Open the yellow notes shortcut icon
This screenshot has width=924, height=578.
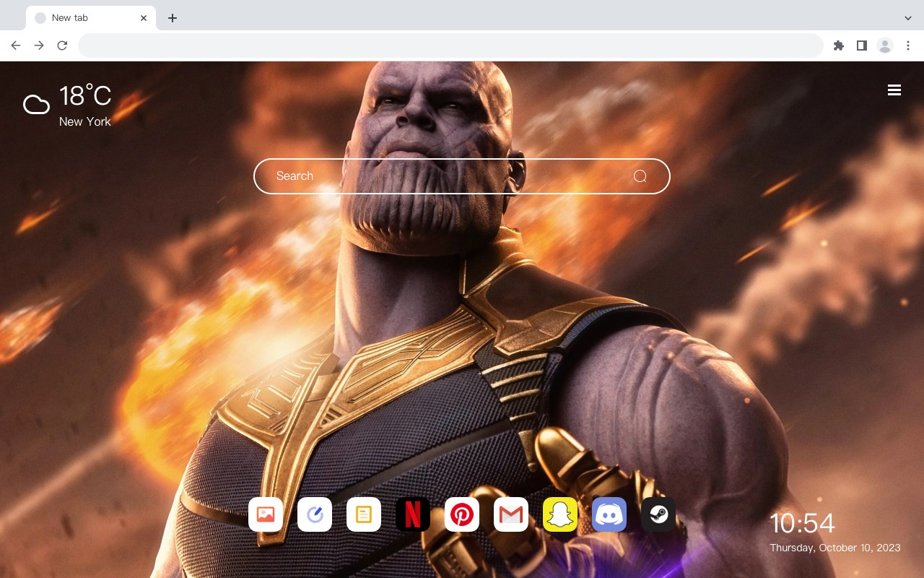point(364,514)
